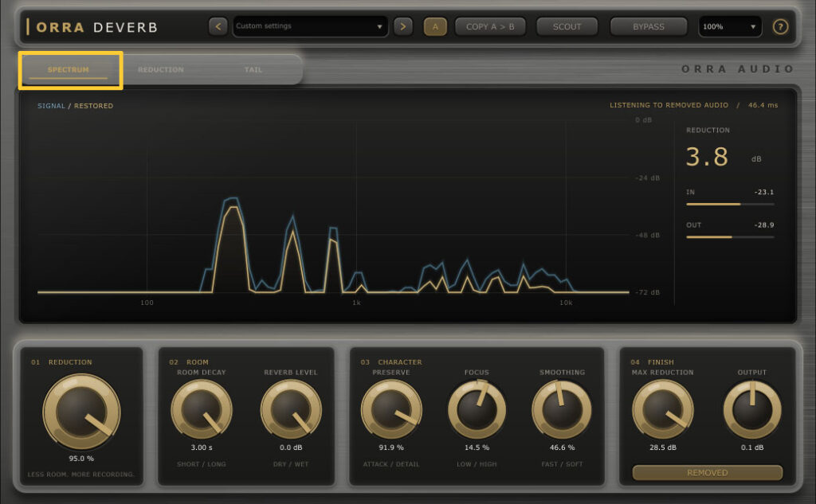Click the Reverb Level knob
This screenshot has height=504, width=816.
pyautogui.click(x=291, y=409)
